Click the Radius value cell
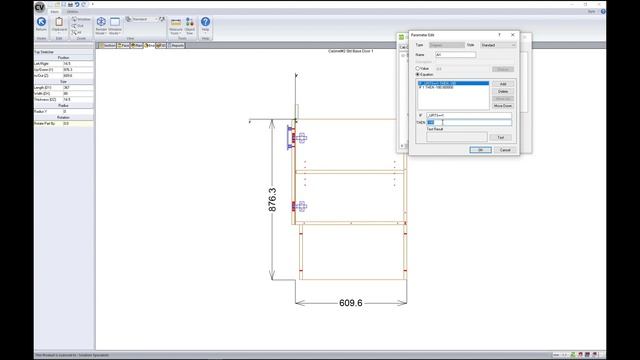Viewport: 640px width, 360px height. (78, 111)
